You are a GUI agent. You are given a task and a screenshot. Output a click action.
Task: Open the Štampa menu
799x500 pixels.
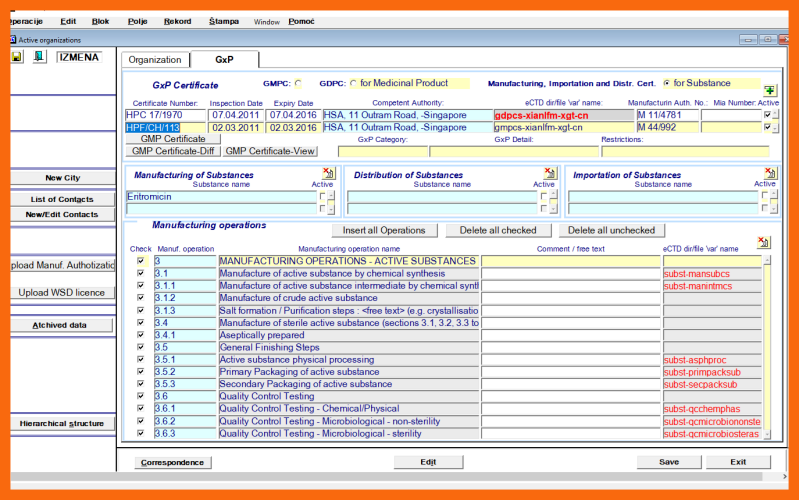tap(224, 21)
